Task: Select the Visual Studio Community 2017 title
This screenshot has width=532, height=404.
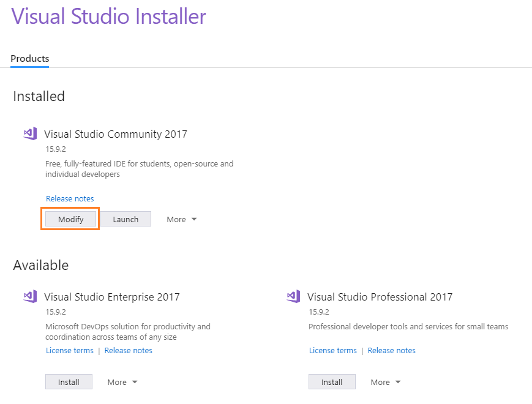Action: tap(116, 134)
